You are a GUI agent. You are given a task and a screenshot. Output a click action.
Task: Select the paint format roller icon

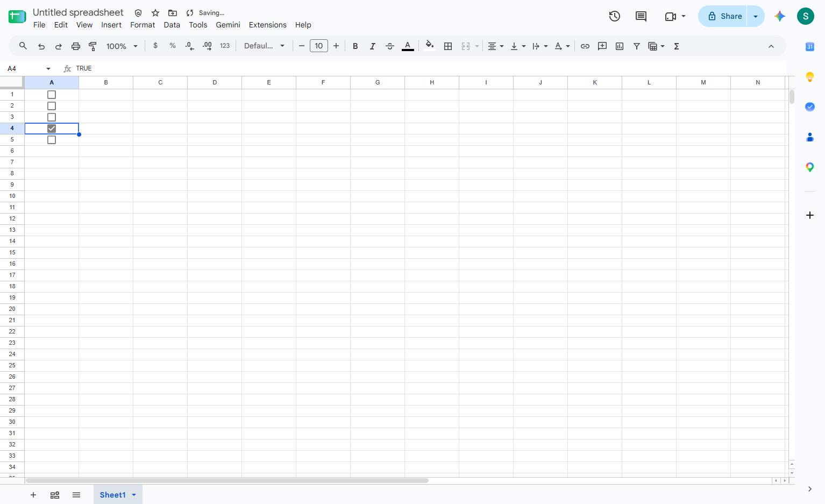93,46
